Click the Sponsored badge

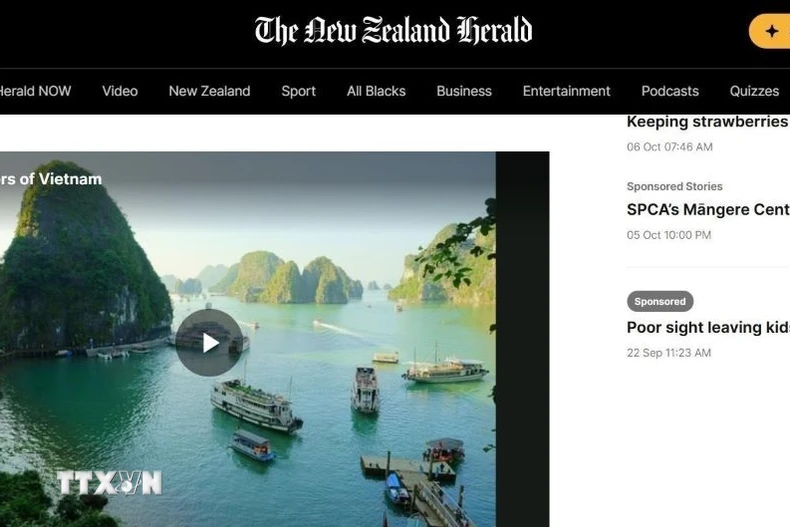point(660,301)
